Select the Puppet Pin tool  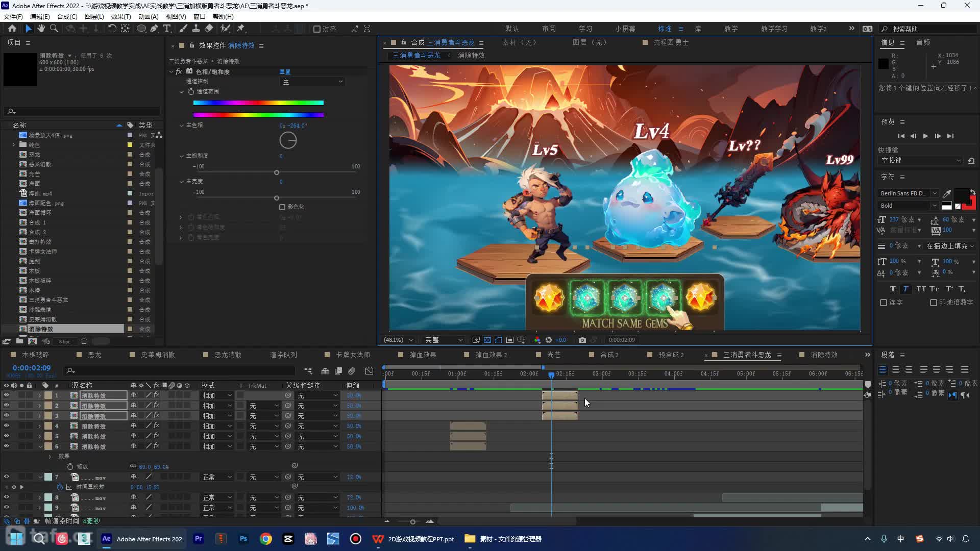point(241,29)
